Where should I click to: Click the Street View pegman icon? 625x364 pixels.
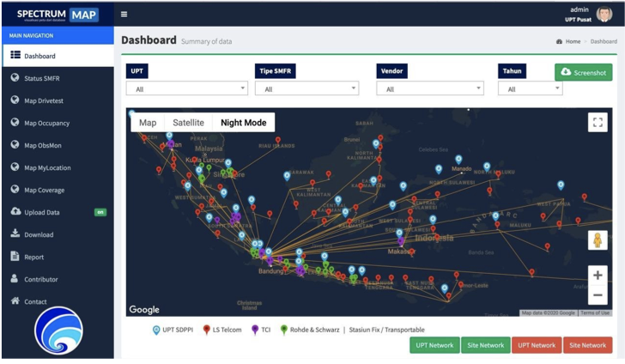point(598,240)
